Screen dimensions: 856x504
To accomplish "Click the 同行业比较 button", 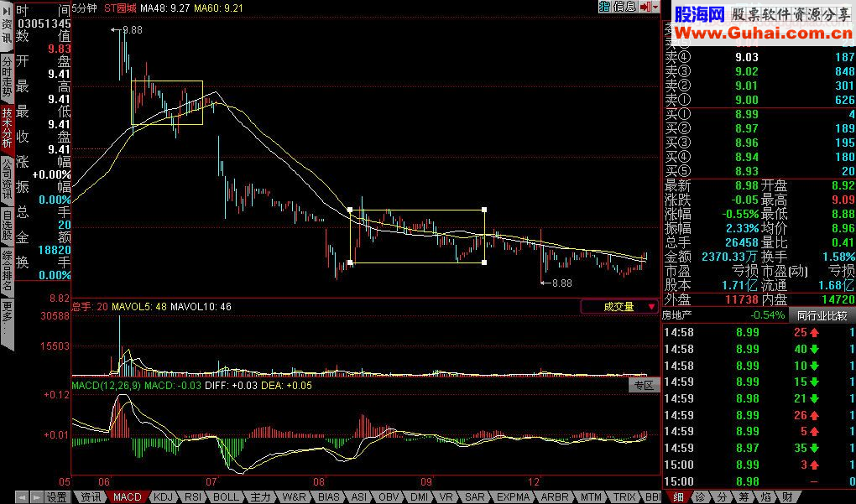I will [822, 315].
